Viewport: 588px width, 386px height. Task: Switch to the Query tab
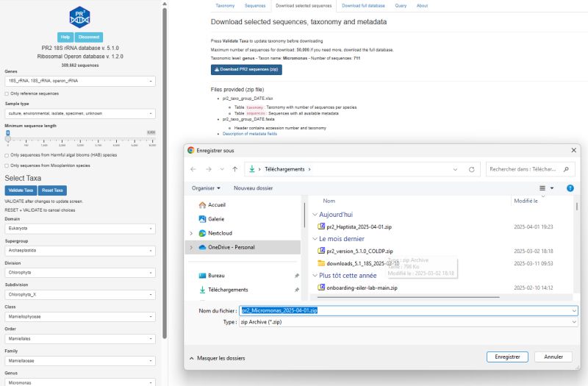(x=401, y=6)
